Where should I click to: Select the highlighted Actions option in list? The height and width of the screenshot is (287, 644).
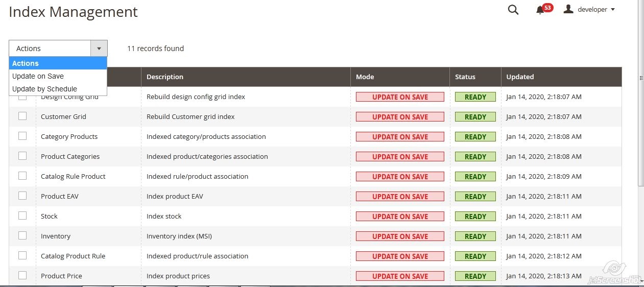[x=26, y=63]
